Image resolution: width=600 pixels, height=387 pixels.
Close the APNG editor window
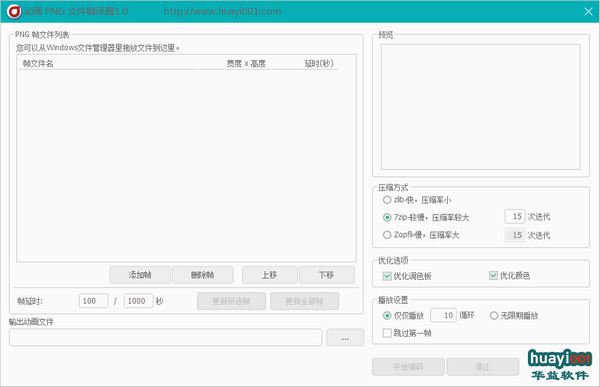click(588, 11)
